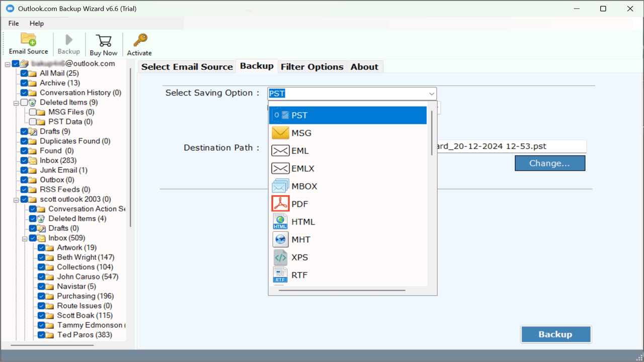Collapse the Deleted Items (9) node
644x362 pixels.
(x=16, y=103)
